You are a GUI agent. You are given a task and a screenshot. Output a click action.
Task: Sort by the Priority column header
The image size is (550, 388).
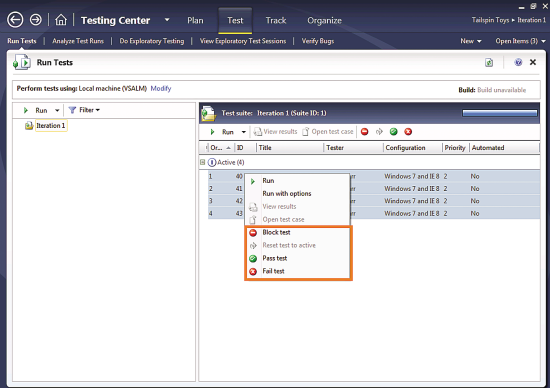(455, 148)
